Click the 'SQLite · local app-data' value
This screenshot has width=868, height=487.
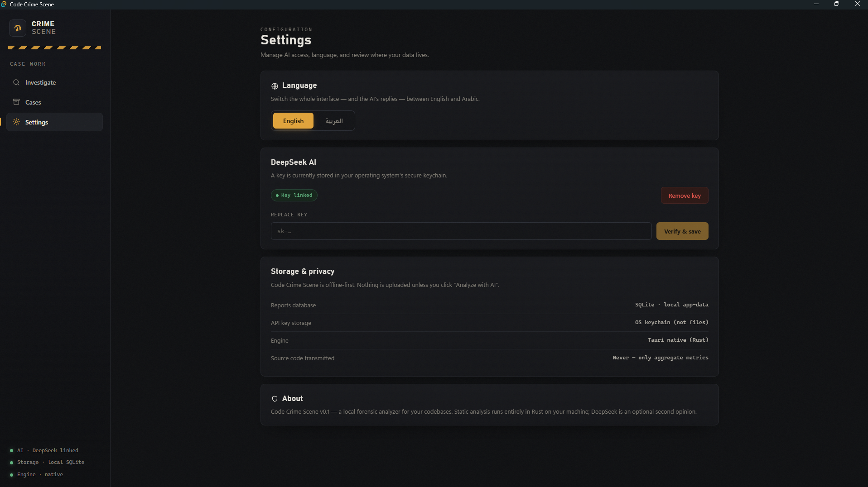tap(671, 305)
